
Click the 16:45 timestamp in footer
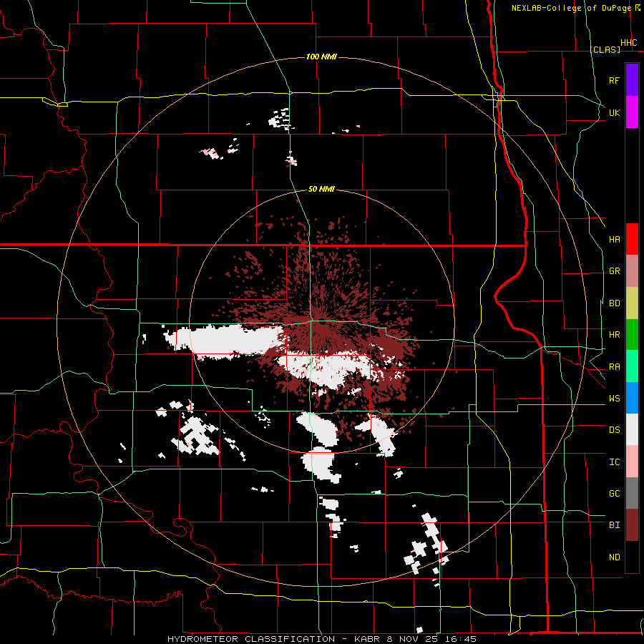(459, 639)
